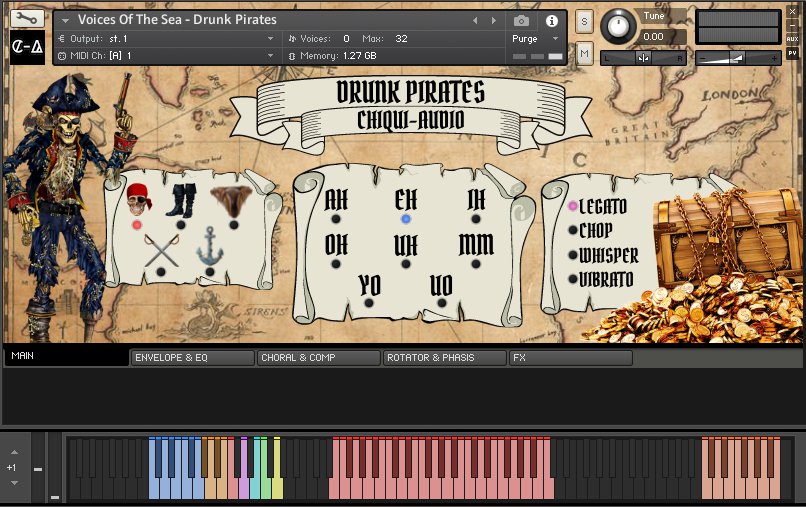This screenshot has height=507, width=806.
Task: Select the brown pirate hat icon
Action: pos(231,201)
